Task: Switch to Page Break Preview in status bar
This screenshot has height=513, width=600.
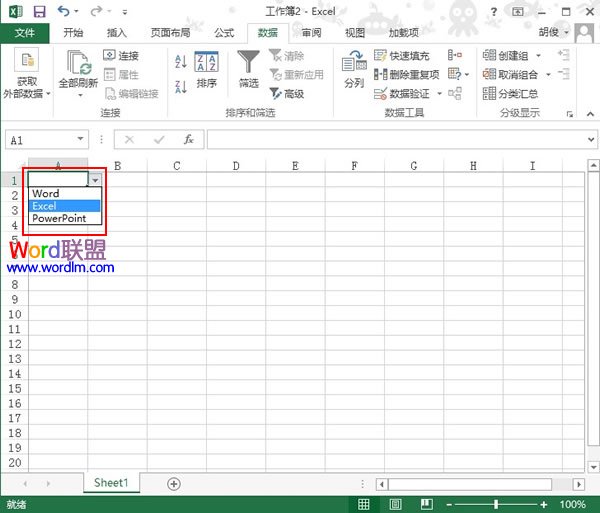Action: [427, 504]
